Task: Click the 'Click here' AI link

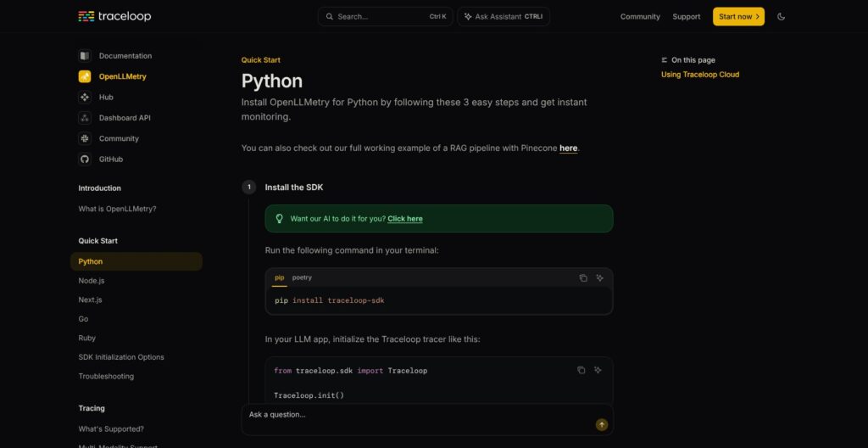Action: 405,218
